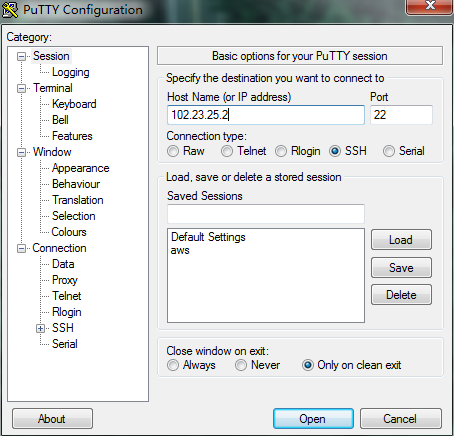Select the Raw connection type
The image size is (454, 436).
pyautogui.click(x=173, y=151)
